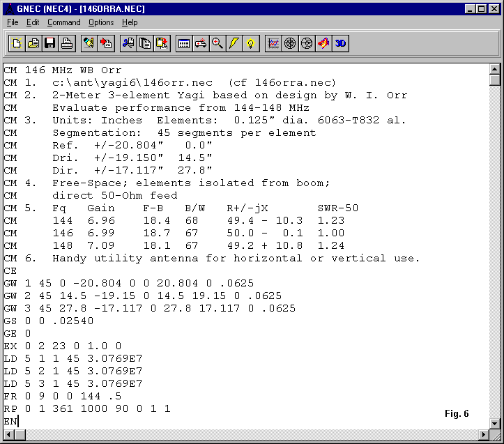Image resolution: width=504 pixels, height=444 pixels.
Task: Open the Help menu
Action: coord(130,22)
